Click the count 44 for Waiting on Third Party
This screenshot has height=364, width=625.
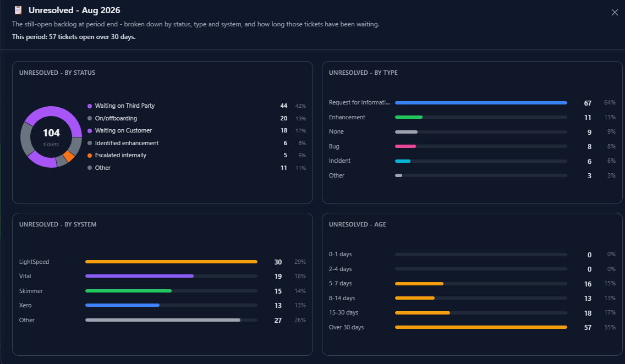tap(284, 106)
